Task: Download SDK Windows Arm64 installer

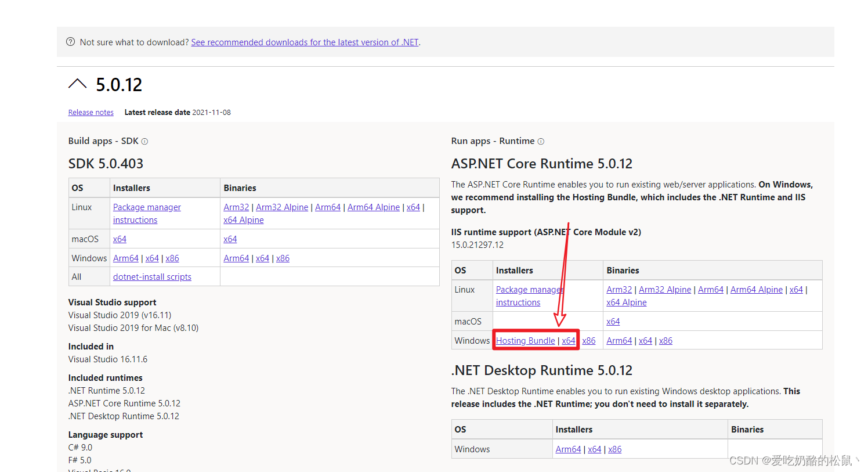Action: coord(126,258)
